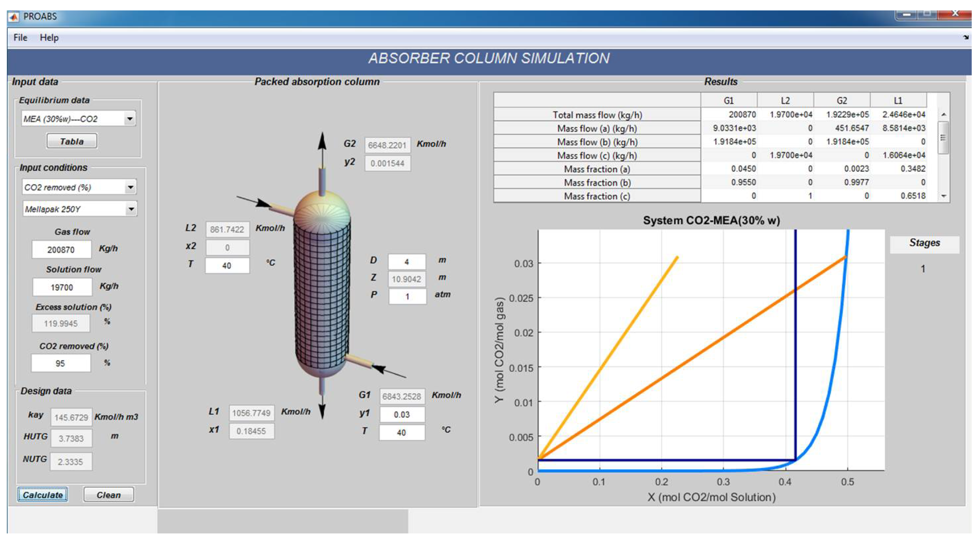Click the Tabla button
Screen dimensions: 980x542
(x=72, y=141)
